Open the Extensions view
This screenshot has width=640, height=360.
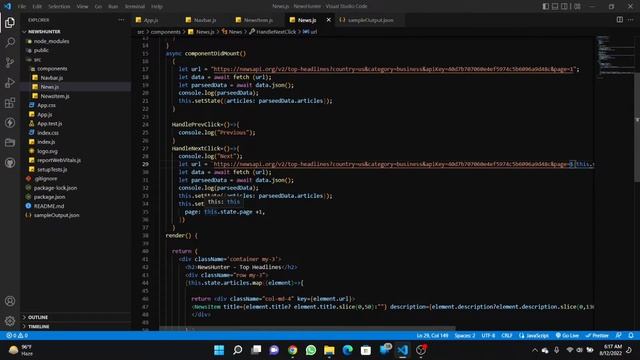pos(10,102)
